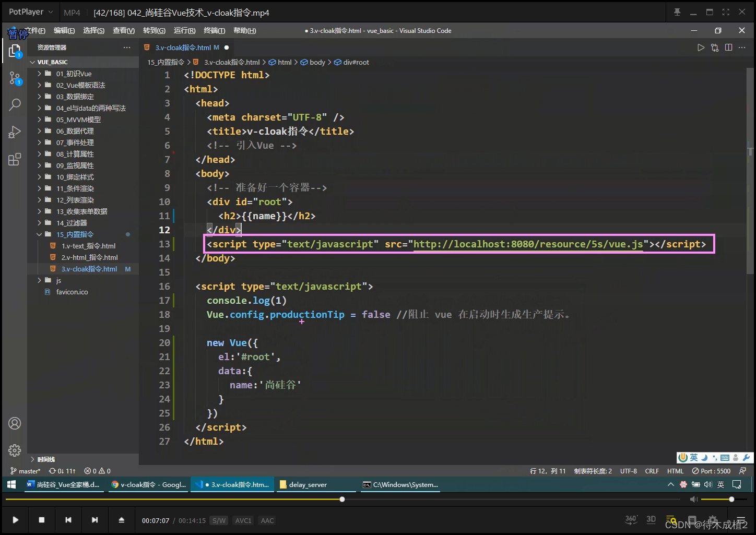Play the video in PotPlayer

15,520
